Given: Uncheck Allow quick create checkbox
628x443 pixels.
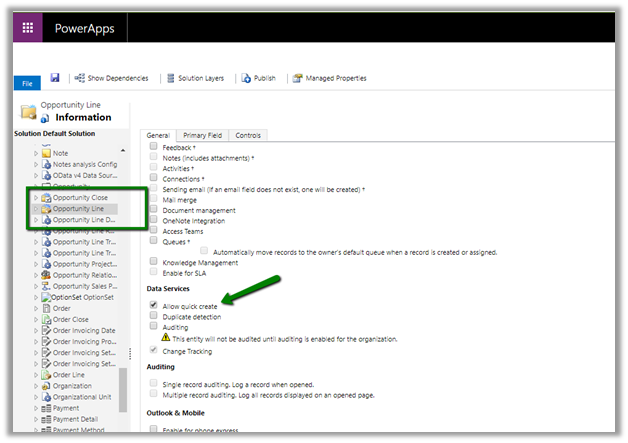Looking at the screenshot, I should (153, 305).
